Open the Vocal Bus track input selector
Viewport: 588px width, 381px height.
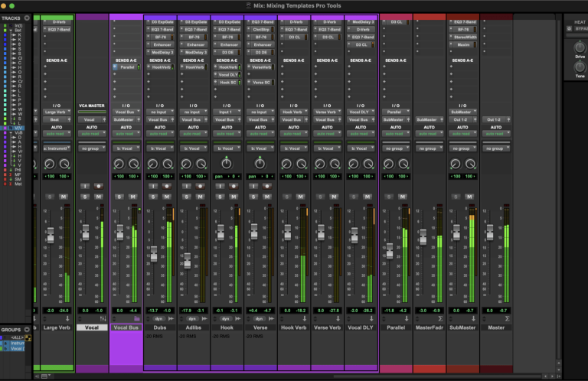[127, 112]
